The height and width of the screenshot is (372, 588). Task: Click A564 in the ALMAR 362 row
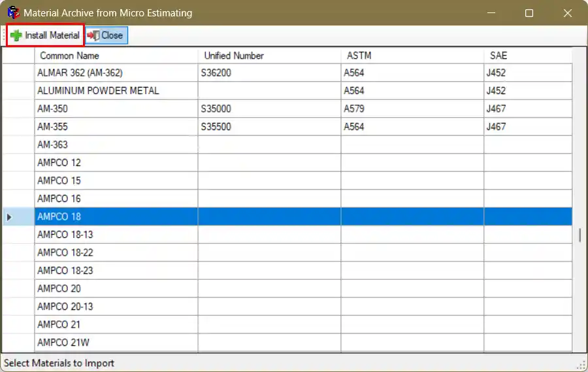click(412, 73)
